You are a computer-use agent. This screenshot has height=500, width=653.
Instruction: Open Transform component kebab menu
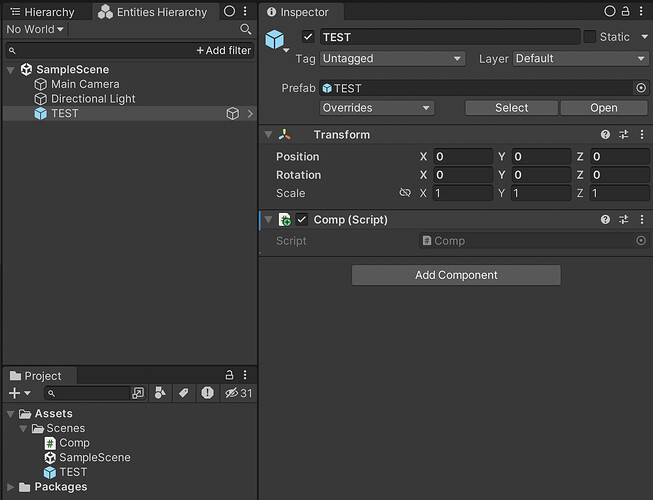pos(642,134)
